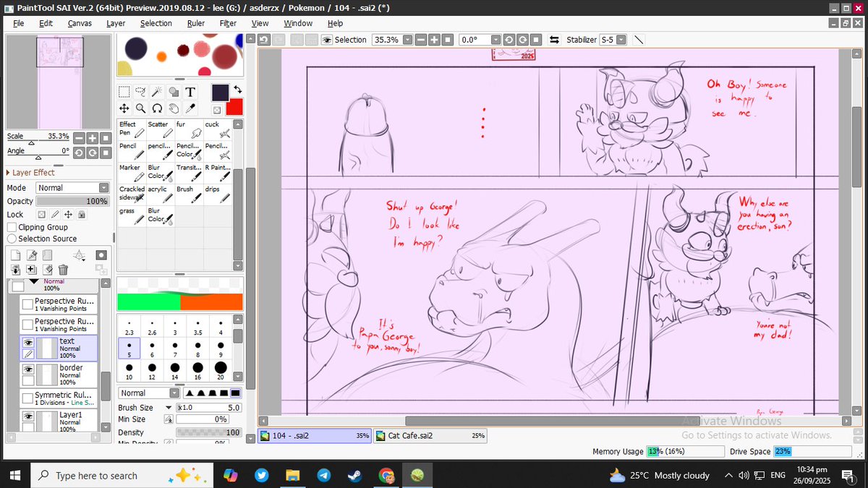This screenshot has width=868, height=488.
Task: Create a new layer in layer panel
Action: click(x=15, y=255)
